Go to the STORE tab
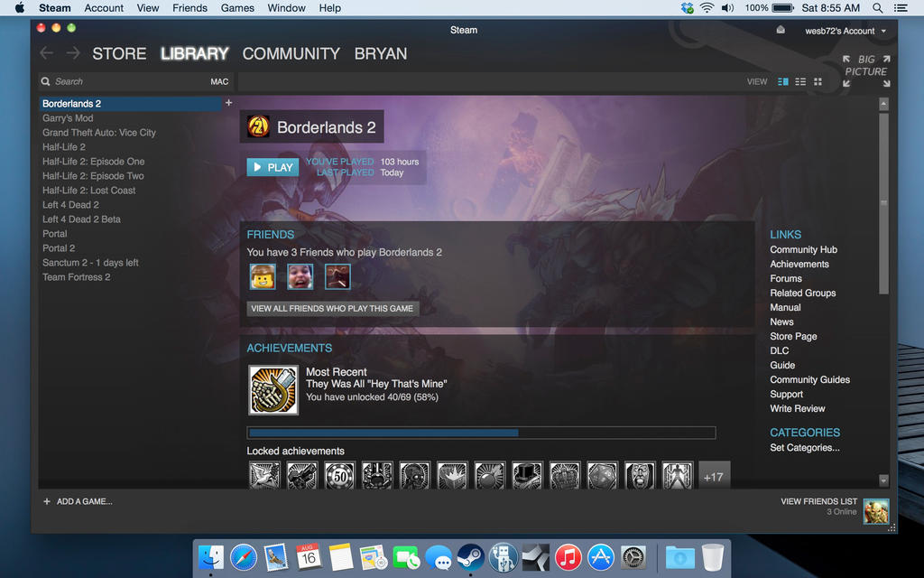The height and width of the screenshot is (578, 924). tap(119, 53)
